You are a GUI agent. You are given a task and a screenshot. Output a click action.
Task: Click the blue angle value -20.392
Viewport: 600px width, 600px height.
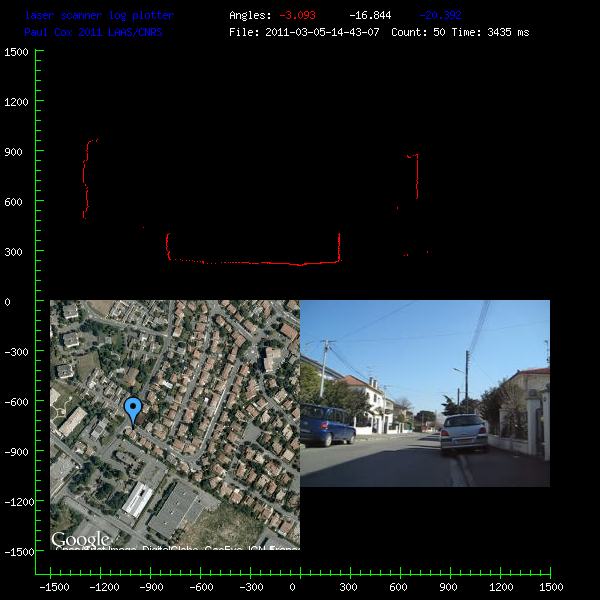tap(440, 15)
